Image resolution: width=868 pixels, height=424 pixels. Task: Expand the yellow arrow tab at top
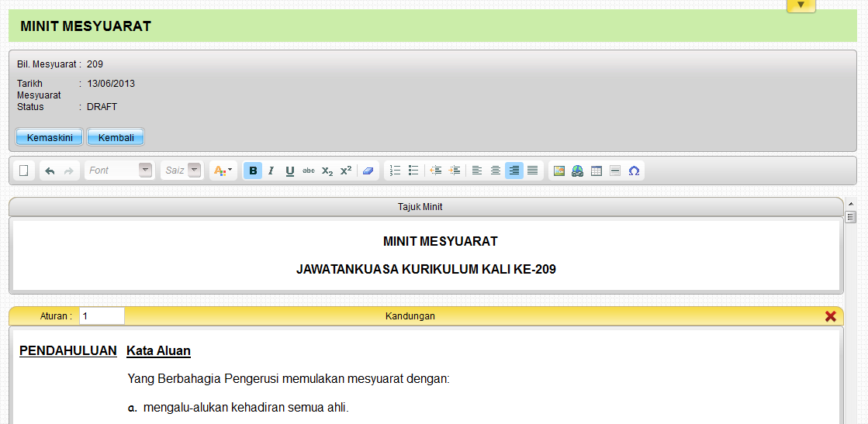pyautogui.click(x=801, y=5)
